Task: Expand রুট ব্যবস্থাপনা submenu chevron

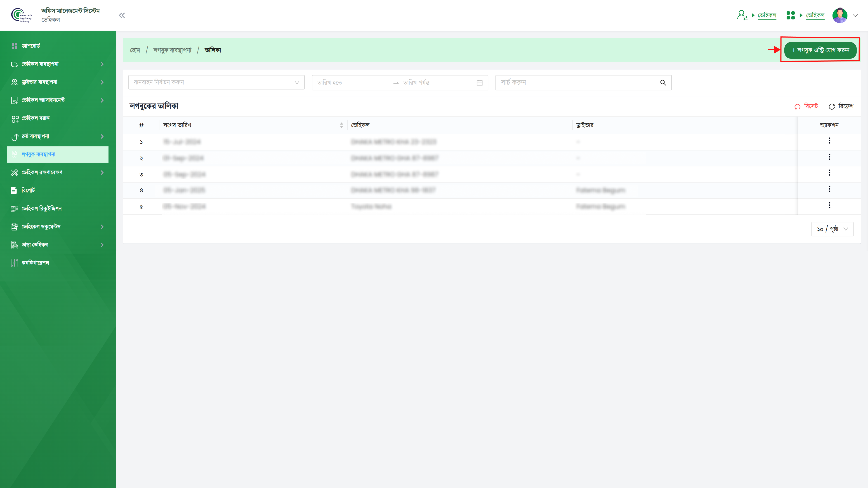Action: [102, 136]
